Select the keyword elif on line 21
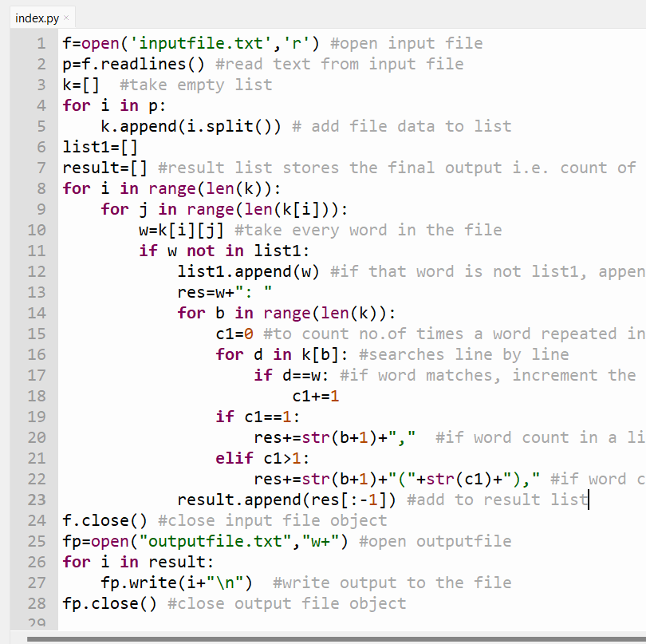Screen dimensions: 646x644 click(x=234, y=458)
